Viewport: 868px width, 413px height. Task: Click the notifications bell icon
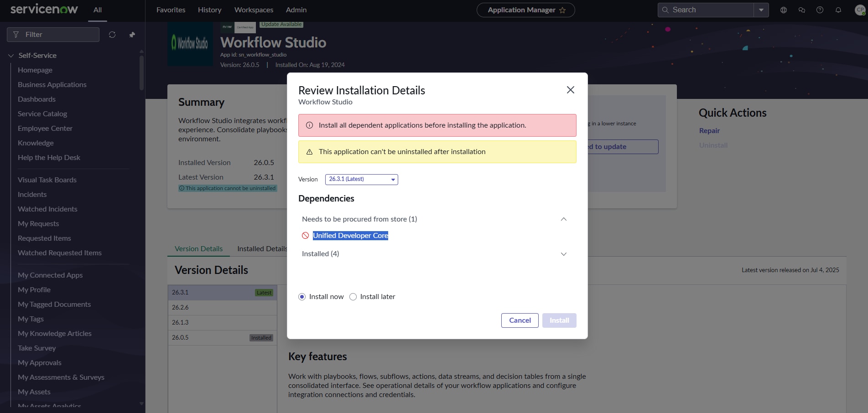838,10
